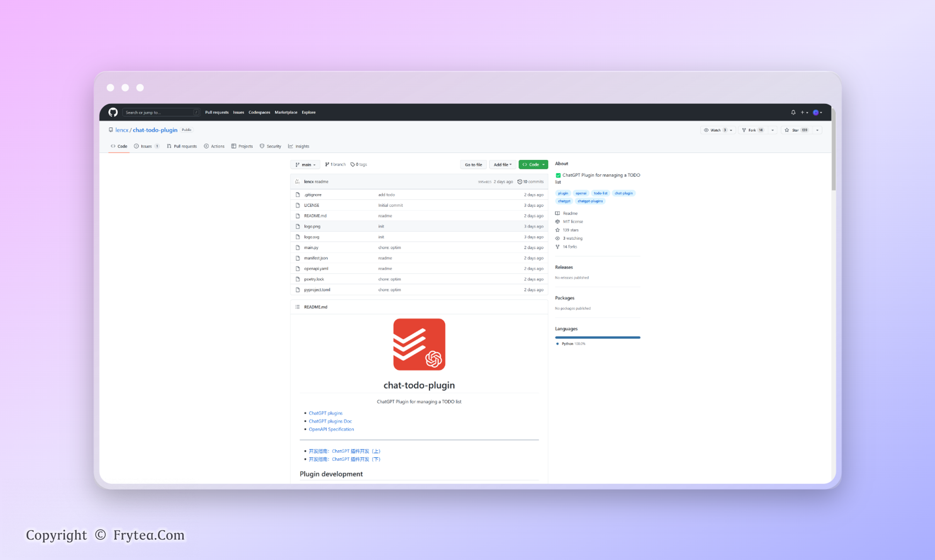The width and height of the screenshot is (935, 560).
Task: Click the branch count icon
Action: point(327,165)
